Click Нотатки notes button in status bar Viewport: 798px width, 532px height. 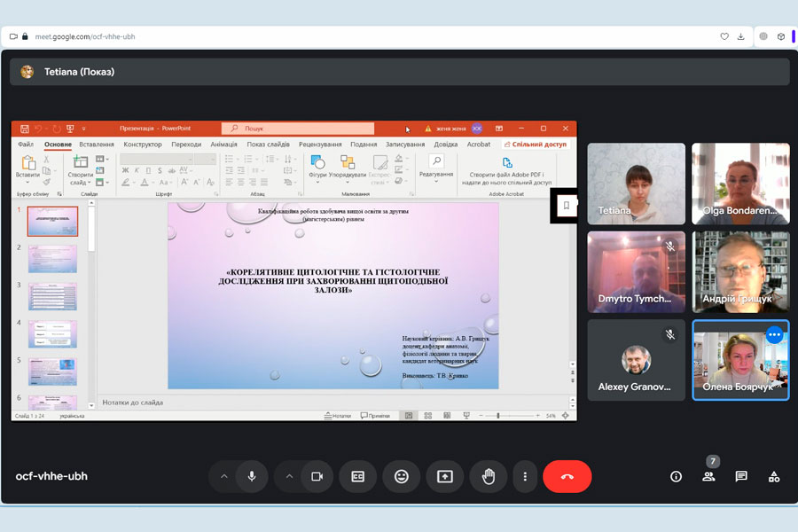tap(338, 416)
